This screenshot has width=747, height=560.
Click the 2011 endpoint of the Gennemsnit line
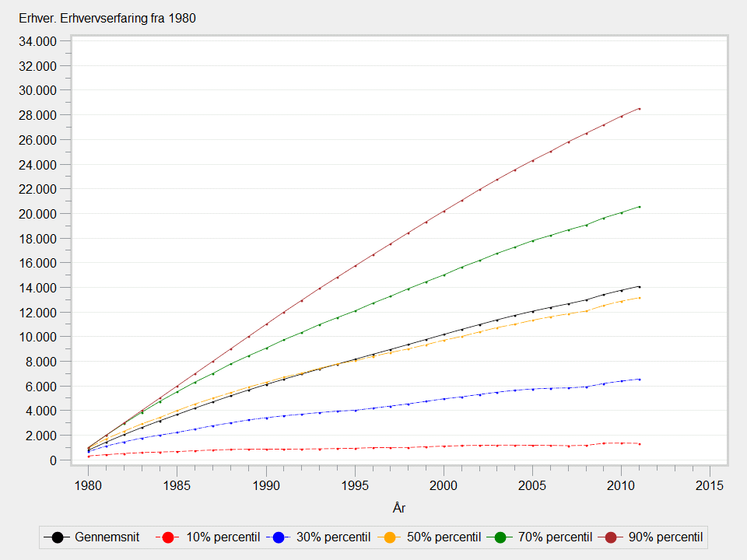click(639, 287)
